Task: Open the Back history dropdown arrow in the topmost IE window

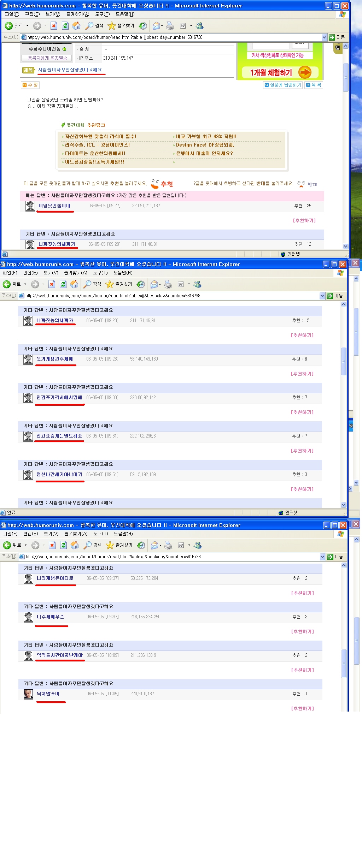Action: (x=27, y=26)
